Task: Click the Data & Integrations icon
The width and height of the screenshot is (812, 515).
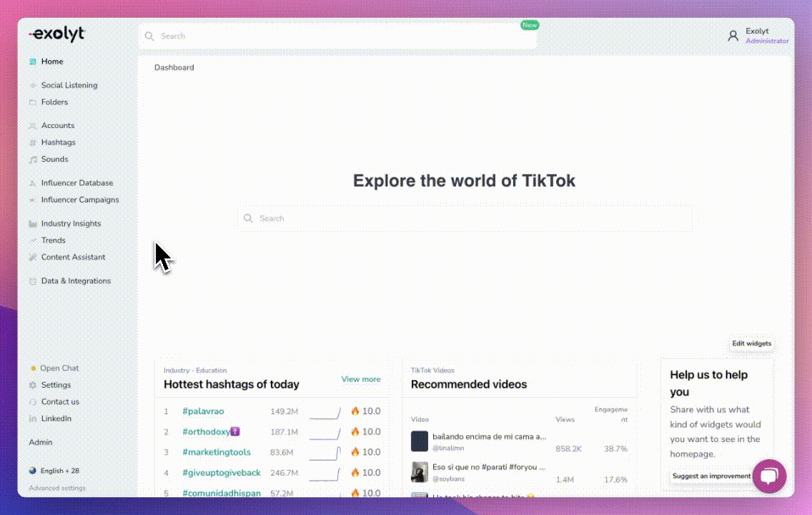Action: click(33, 281)
